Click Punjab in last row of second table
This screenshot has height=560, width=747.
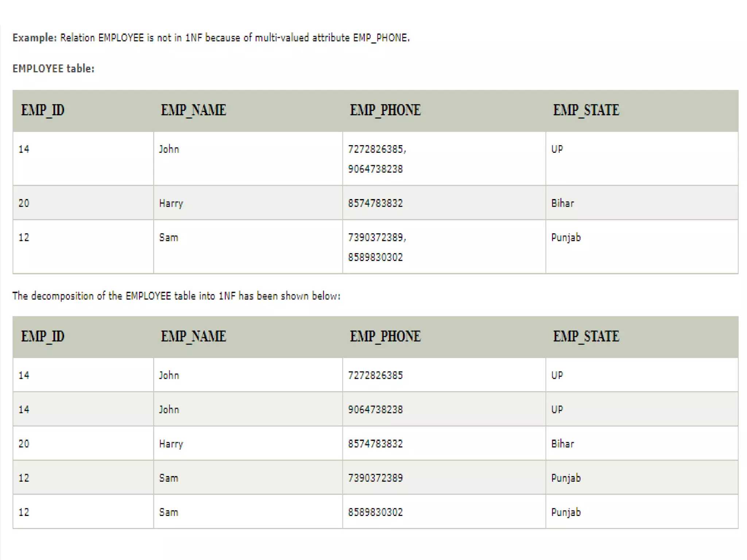(566, 512)
